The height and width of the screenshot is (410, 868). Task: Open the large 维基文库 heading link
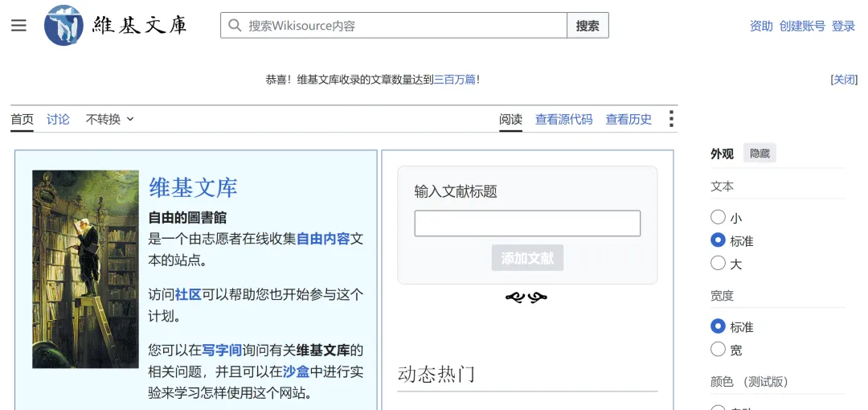tap(193, 187)
